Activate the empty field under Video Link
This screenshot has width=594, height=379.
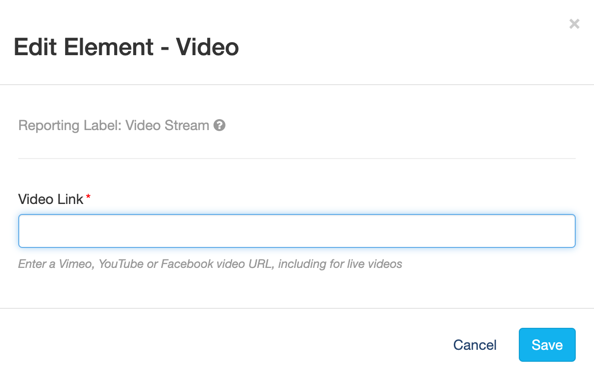(297, 231)
